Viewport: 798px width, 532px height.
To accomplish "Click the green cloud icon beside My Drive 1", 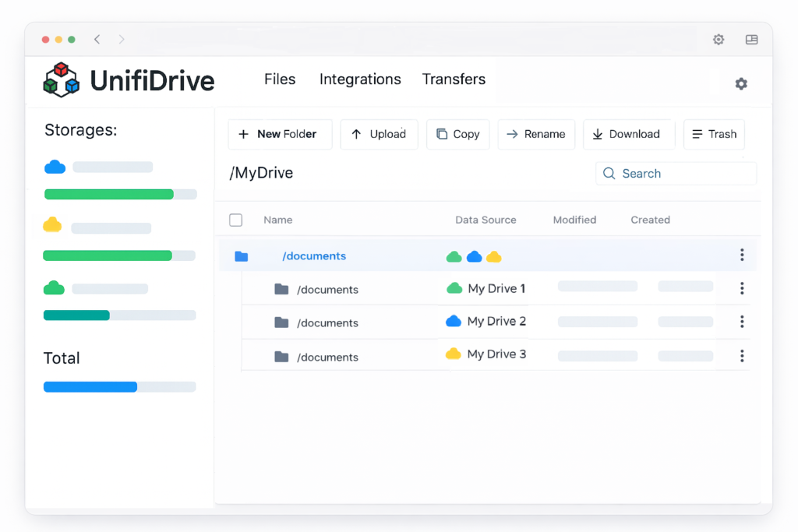I will tap(454, 289).
